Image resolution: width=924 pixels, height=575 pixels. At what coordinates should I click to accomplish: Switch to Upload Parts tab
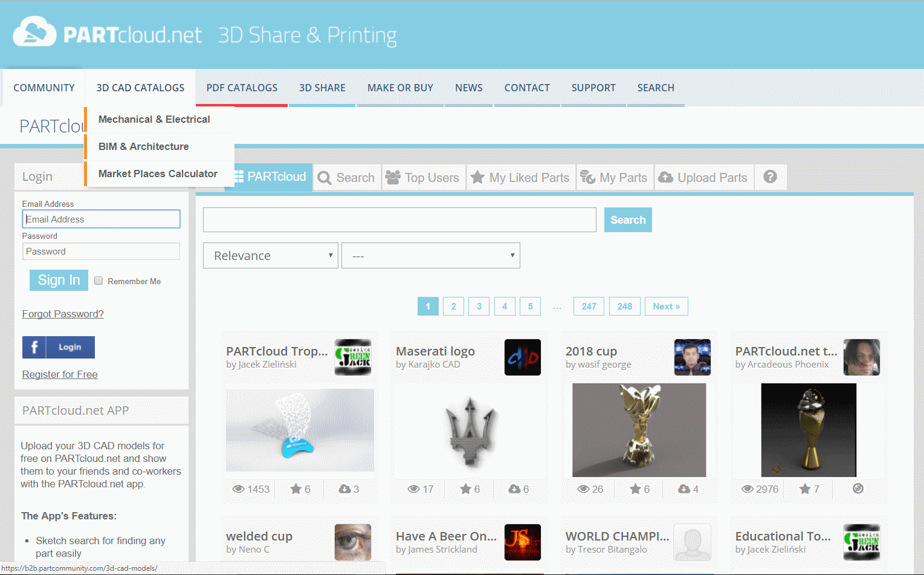(x=704, y=178)
